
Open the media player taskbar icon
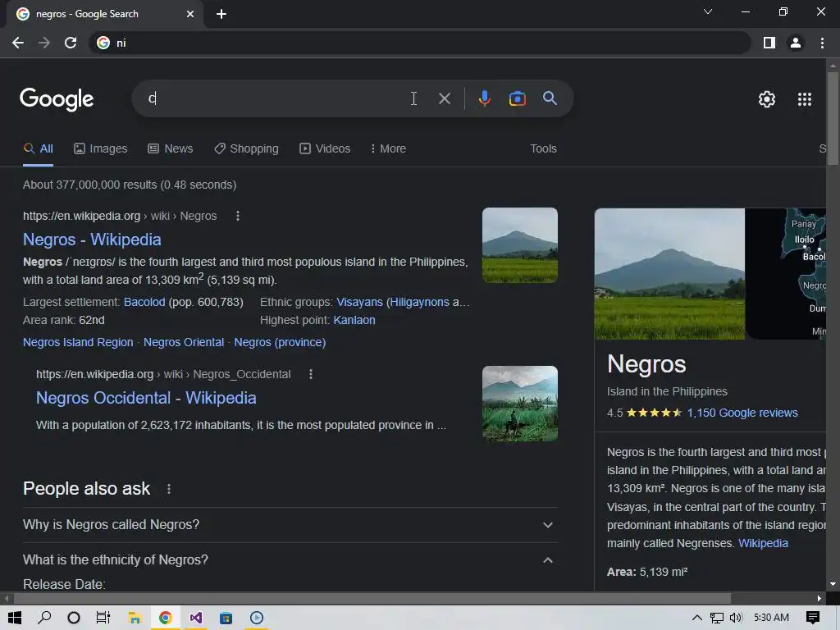(x=257, y=618)
